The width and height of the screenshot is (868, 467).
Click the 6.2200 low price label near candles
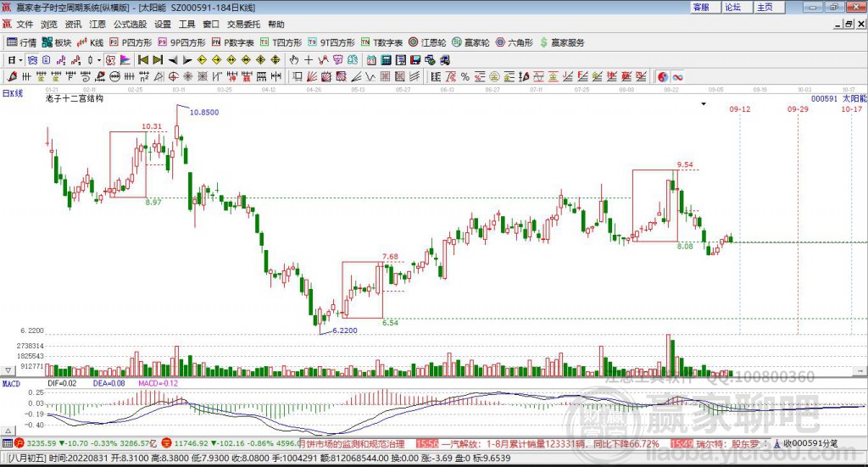click(x=344, y=331)
